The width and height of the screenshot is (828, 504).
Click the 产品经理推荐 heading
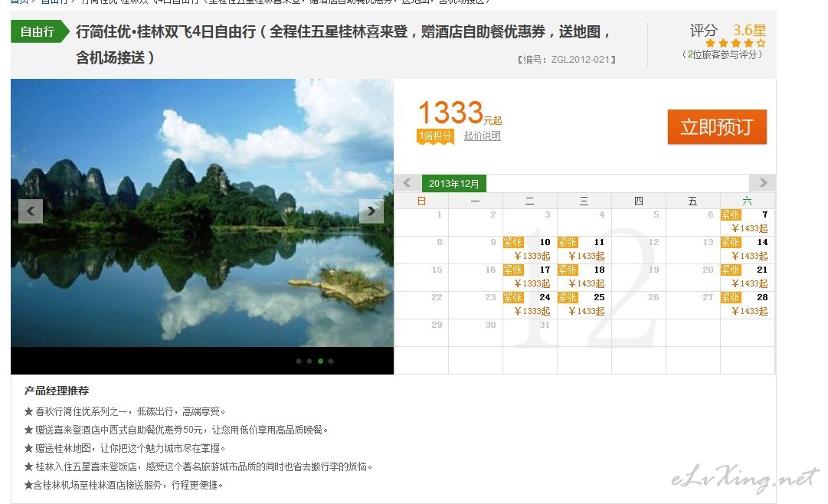(x=57, y=391)
